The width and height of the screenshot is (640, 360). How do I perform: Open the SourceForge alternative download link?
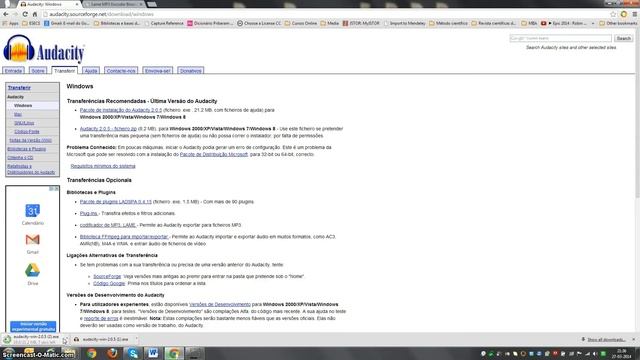pos(107,276)
